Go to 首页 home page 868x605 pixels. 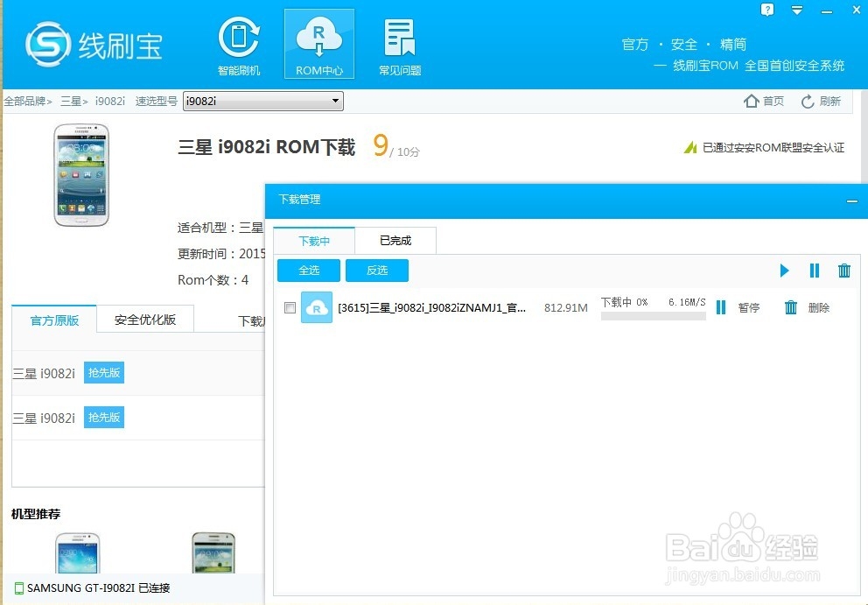point(764,102)
